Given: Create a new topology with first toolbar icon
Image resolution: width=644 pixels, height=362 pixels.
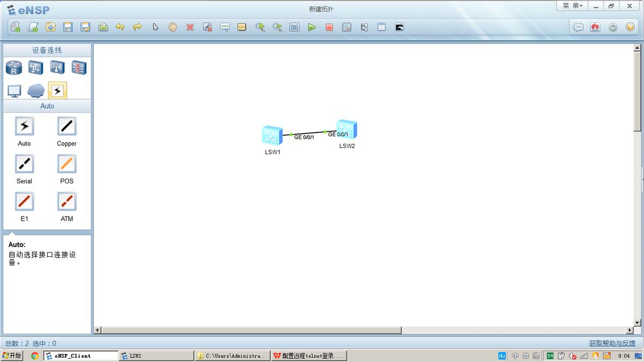Looking at the screenshot, I should coord(15,26).
